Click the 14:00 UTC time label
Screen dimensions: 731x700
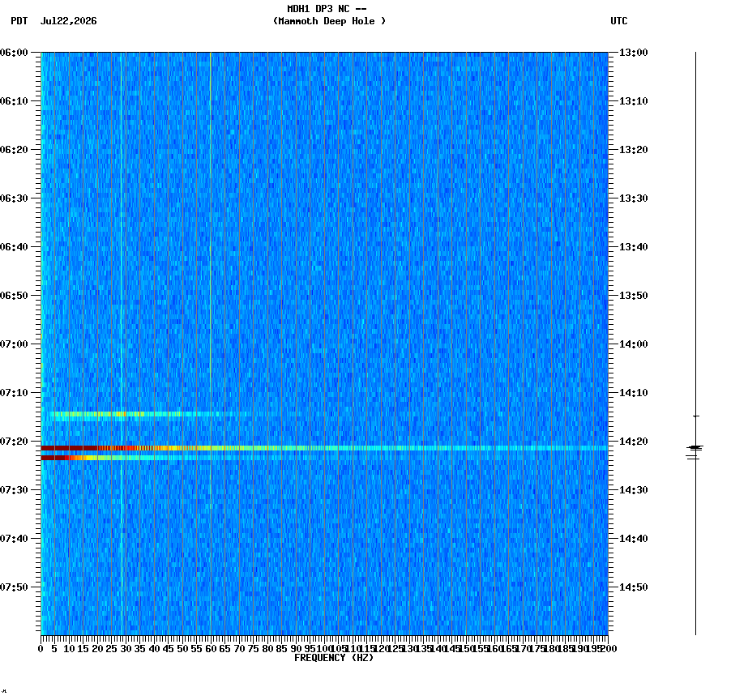[634, 344]
